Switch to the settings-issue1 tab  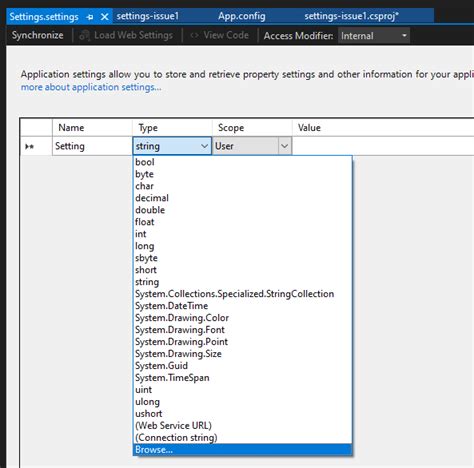coord(148,16)
